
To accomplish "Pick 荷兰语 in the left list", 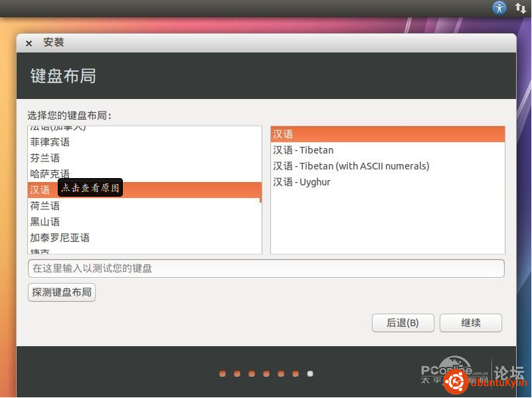I will 44,206.
